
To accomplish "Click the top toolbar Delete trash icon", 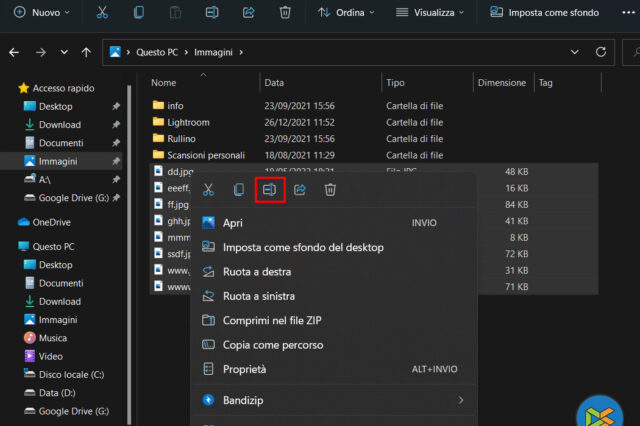I will pyautogui.click(x=285, y=13).
